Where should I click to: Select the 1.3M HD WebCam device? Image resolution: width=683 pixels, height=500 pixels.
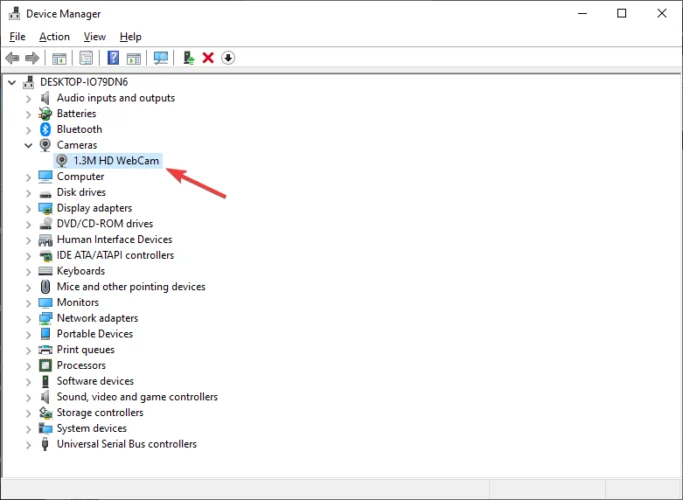pyautogui.click(x=116, y=161)
